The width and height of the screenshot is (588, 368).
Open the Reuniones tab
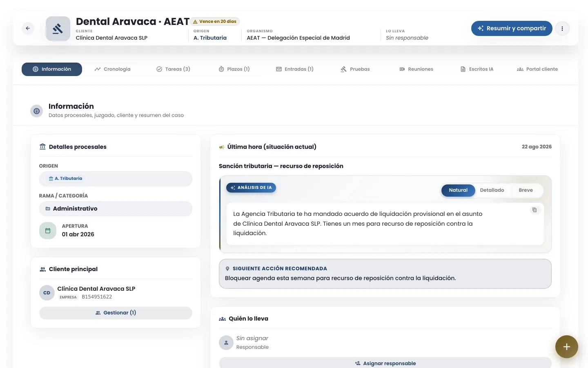pos(416,69)
